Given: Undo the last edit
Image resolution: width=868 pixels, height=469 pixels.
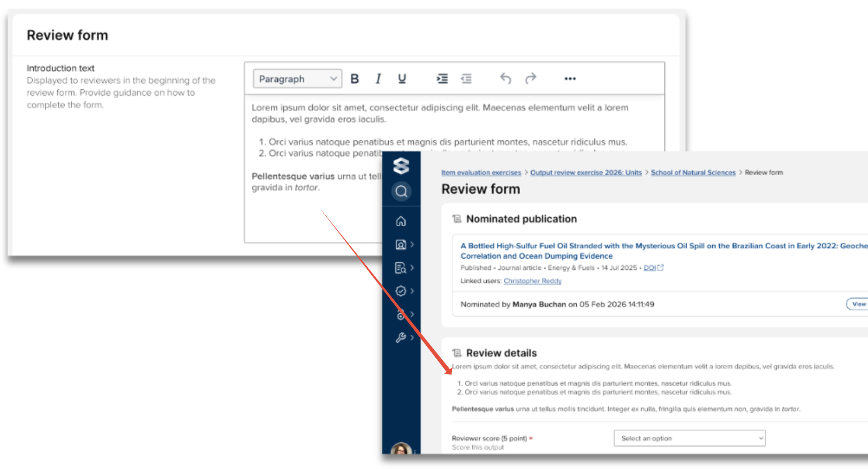Looking at the screenshot, I should tap(505, 79).
